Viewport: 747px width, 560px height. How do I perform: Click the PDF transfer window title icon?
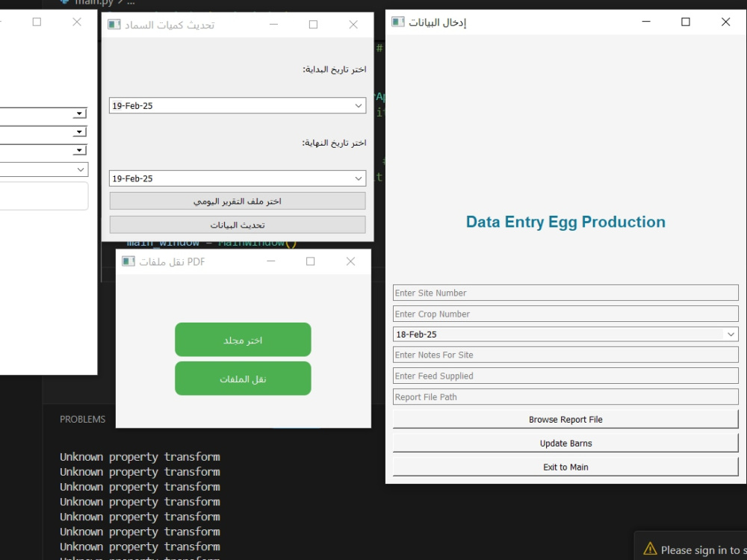[128, 261]
